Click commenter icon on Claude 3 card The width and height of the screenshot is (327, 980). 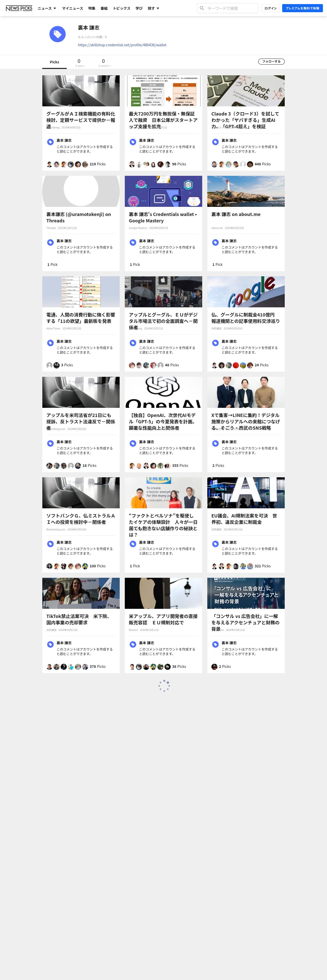215,142
